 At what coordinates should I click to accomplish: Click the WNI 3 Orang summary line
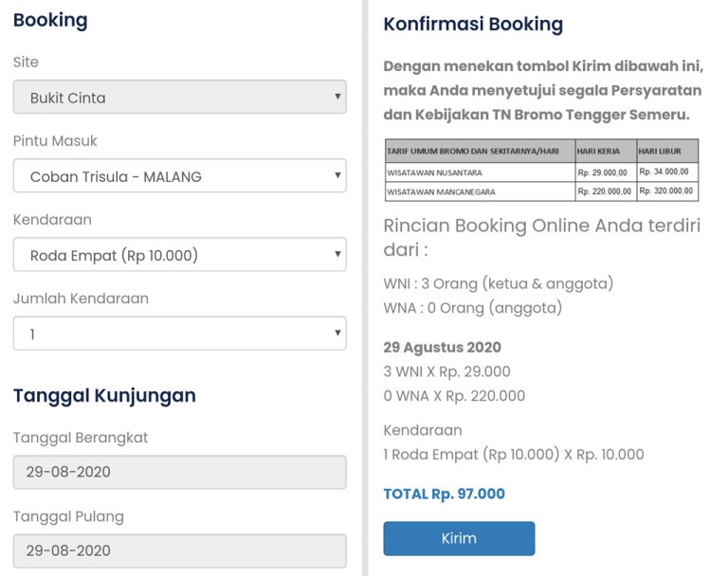[x=498, y=283]
